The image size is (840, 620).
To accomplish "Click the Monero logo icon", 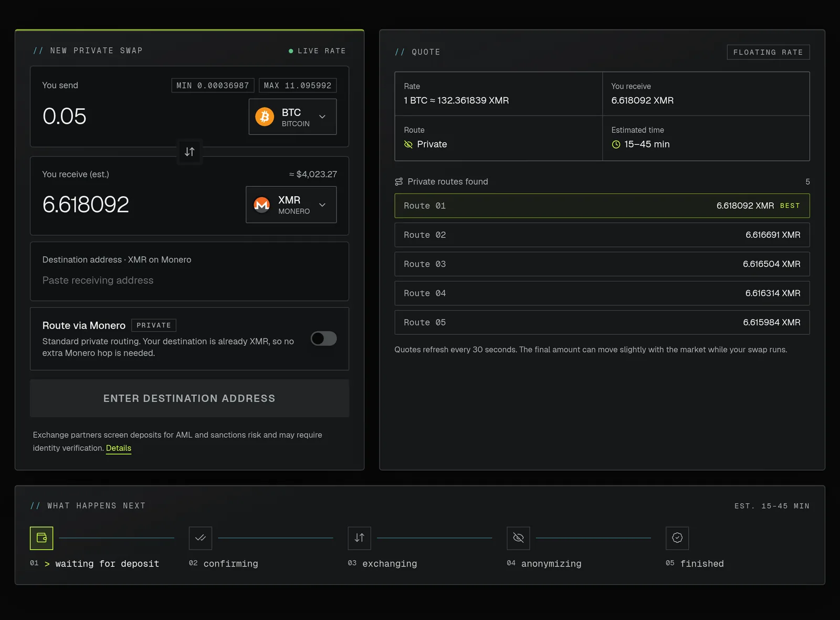I will [x=262, y=205].
